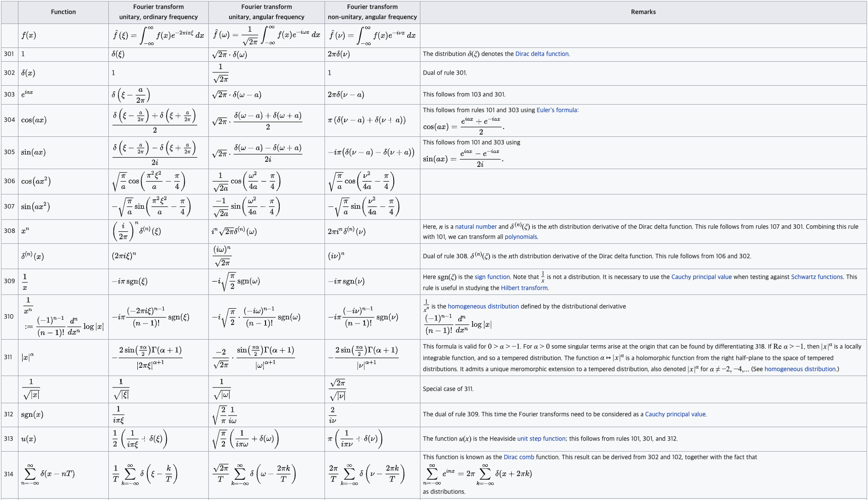Select row number 304

click(9, 120)
